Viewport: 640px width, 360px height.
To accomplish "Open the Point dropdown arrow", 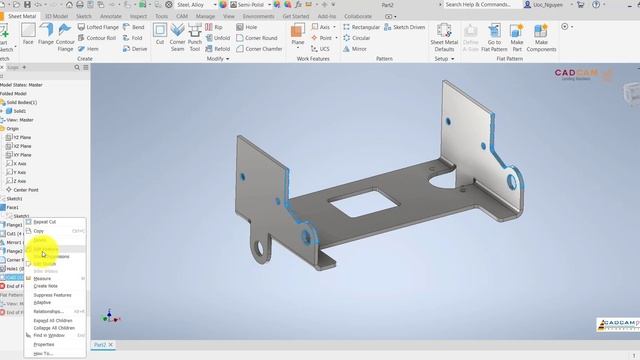I will (336, 38).
